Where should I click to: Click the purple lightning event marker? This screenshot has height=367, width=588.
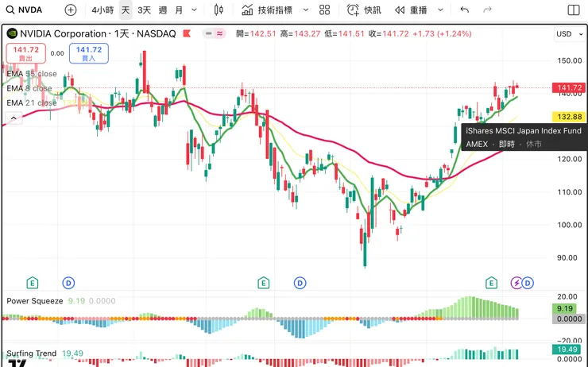(516, 283)
